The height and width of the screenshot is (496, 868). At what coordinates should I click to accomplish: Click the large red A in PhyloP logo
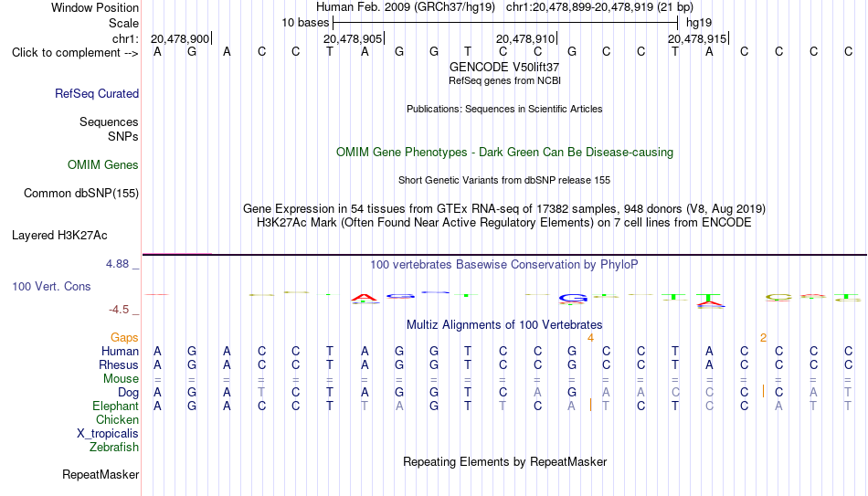(x=364, y=298)
